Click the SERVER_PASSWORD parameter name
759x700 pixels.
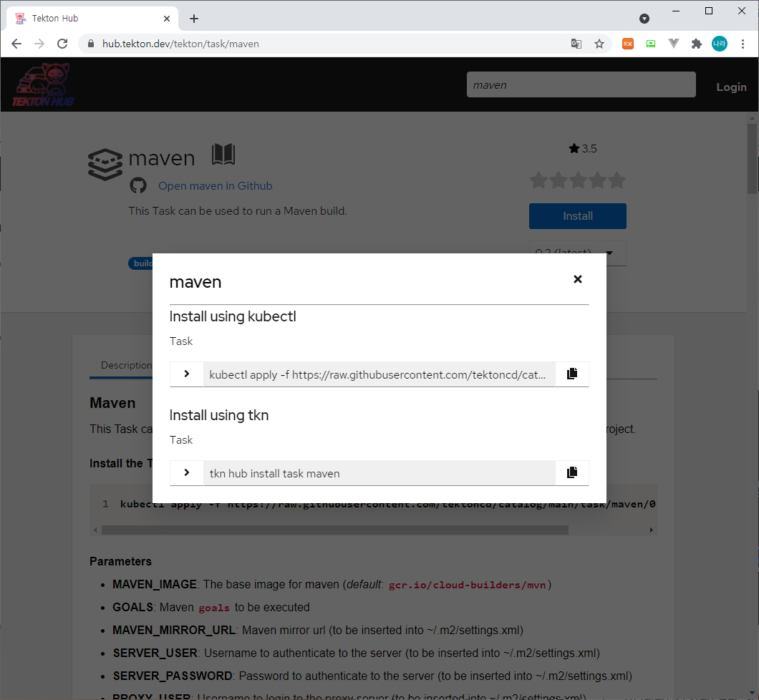173,676
